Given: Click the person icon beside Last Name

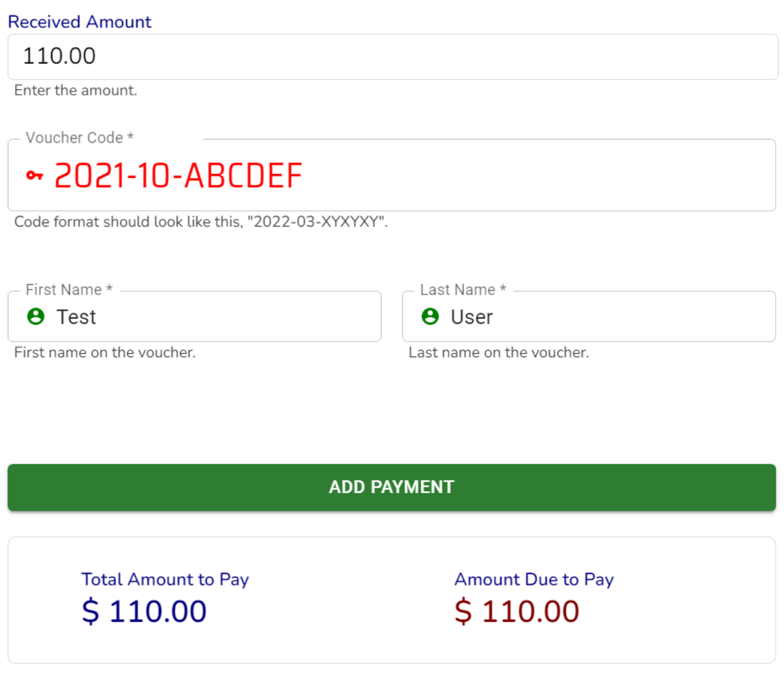Looking at the screenshot, I should pos(430,316).
